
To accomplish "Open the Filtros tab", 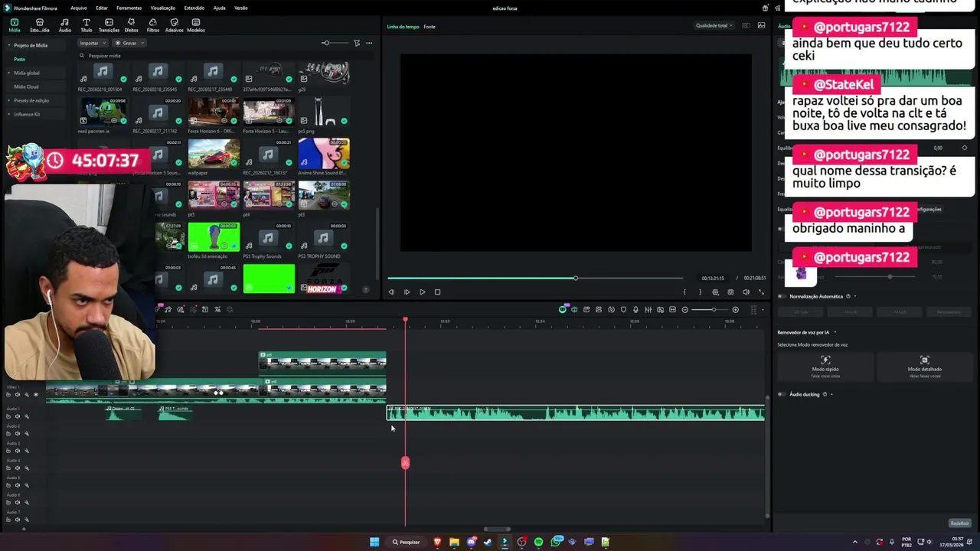I will [152, 25].
